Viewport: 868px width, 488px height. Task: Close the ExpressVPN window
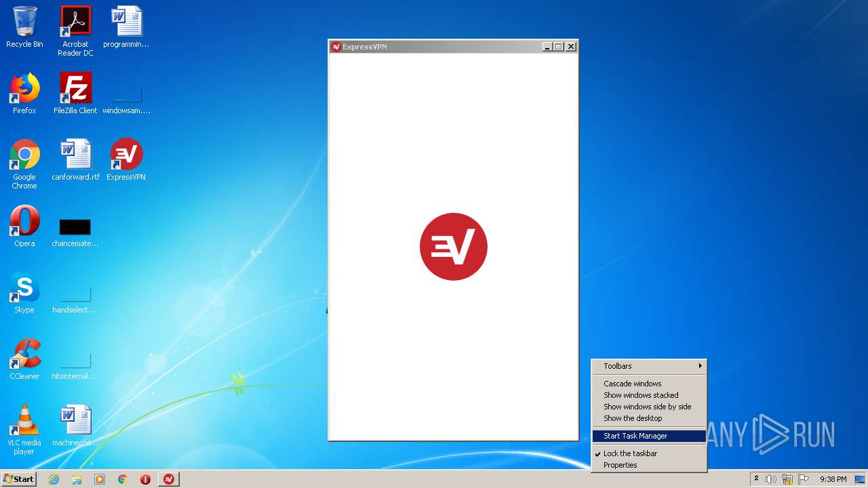pyautogui.click(x=571, y=47)
